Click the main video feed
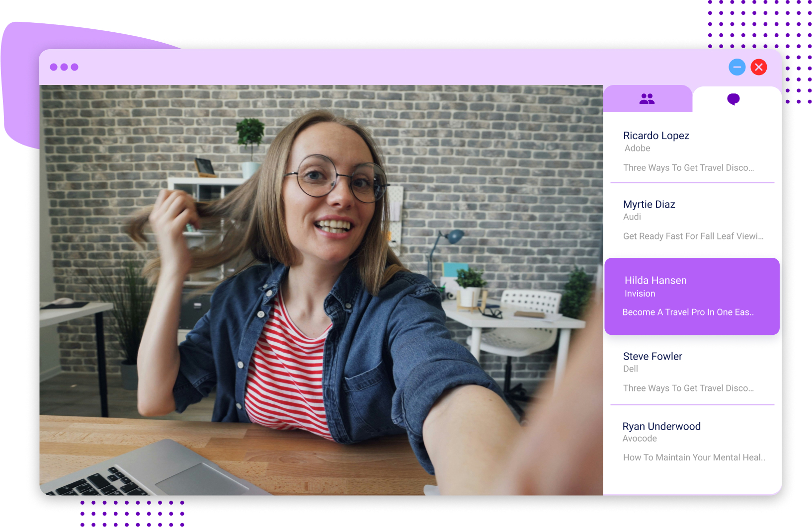812x527 pixels. 321,290
